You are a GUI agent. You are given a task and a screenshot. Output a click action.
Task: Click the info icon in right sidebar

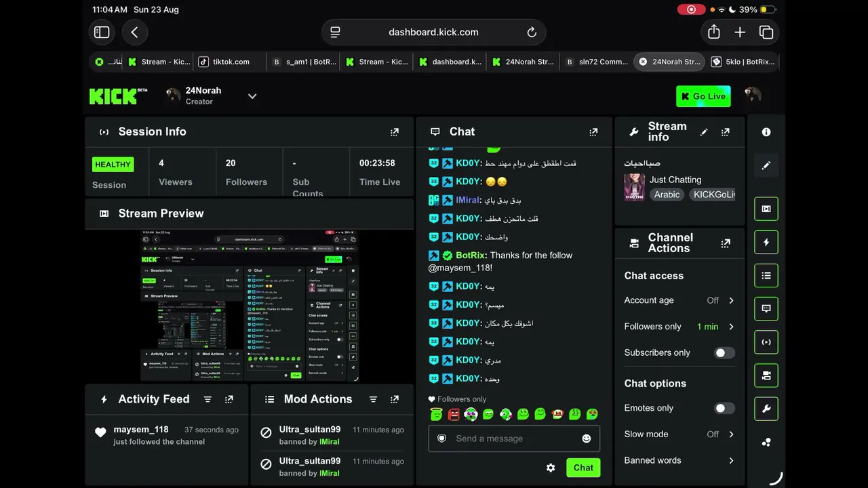coord(766,132)
